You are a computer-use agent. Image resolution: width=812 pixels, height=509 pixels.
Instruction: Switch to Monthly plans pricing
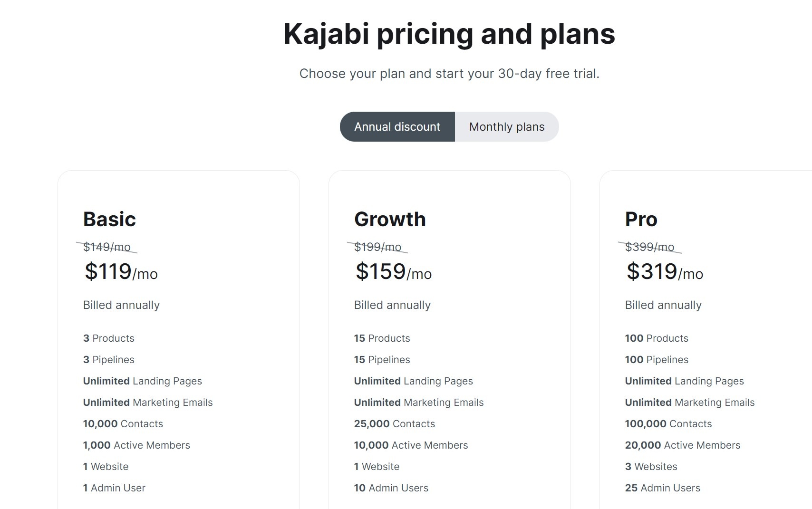coord(507,127)
